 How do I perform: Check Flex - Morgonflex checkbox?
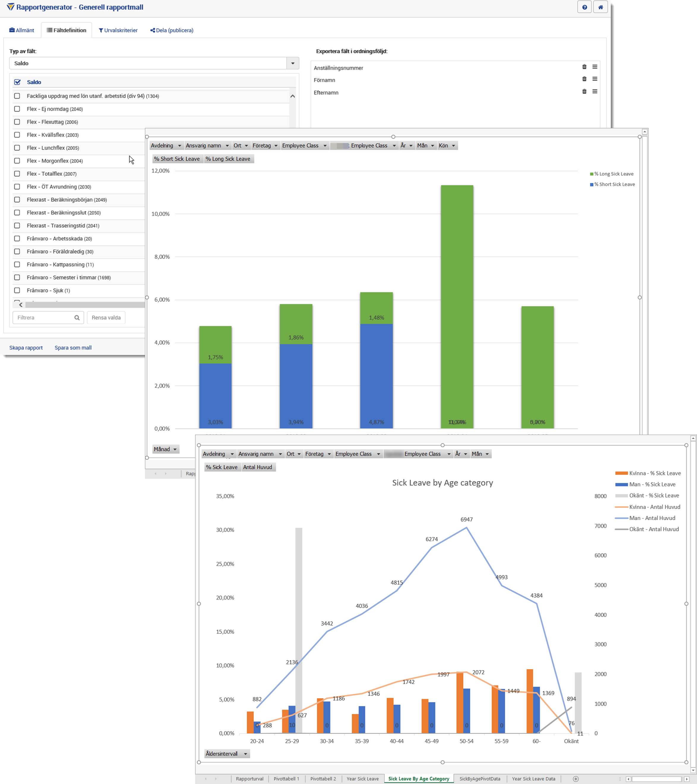click(x=17, y=161)
